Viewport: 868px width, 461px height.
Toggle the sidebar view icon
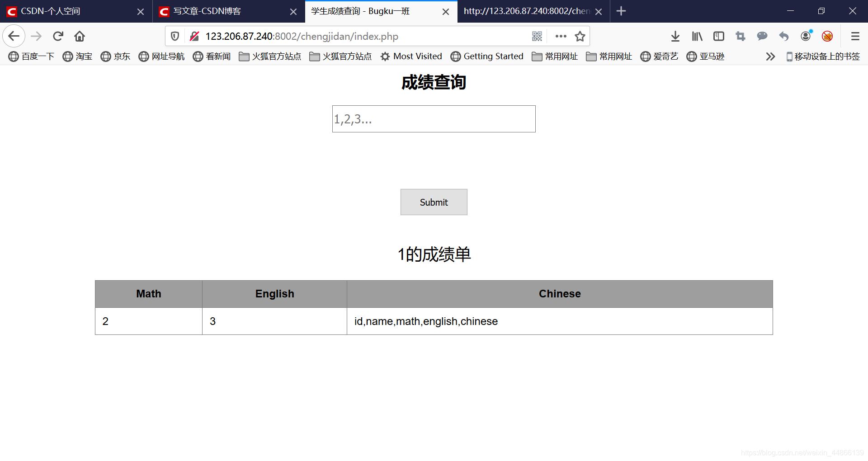[x=719, y=36]
